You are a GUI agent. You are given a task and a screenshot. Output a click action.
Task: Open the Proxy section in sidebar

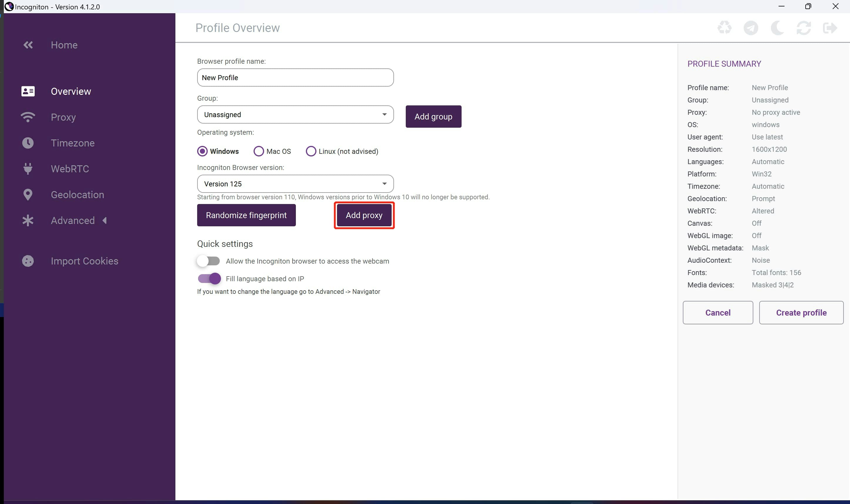(63, 117)
